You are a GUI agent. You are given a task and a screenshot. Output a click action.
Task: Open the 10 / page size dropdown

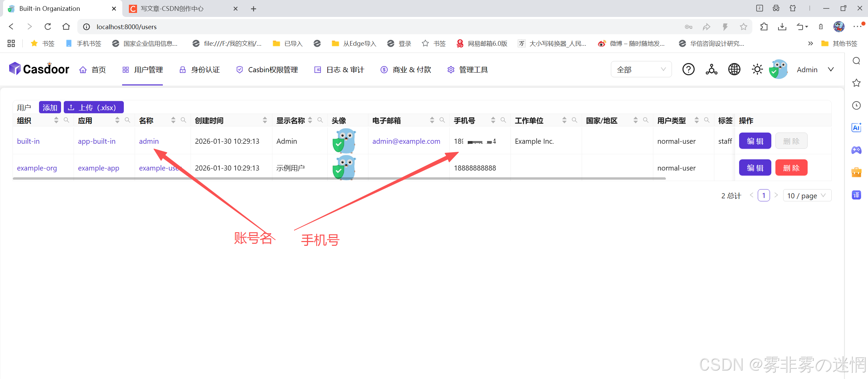807,196
